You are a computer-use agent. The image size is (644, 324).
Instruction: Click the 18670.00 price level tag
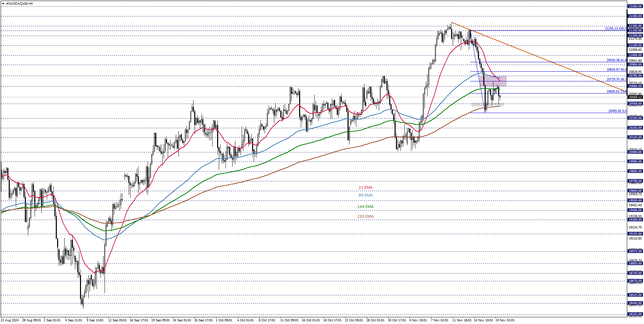tap(635, 281)
